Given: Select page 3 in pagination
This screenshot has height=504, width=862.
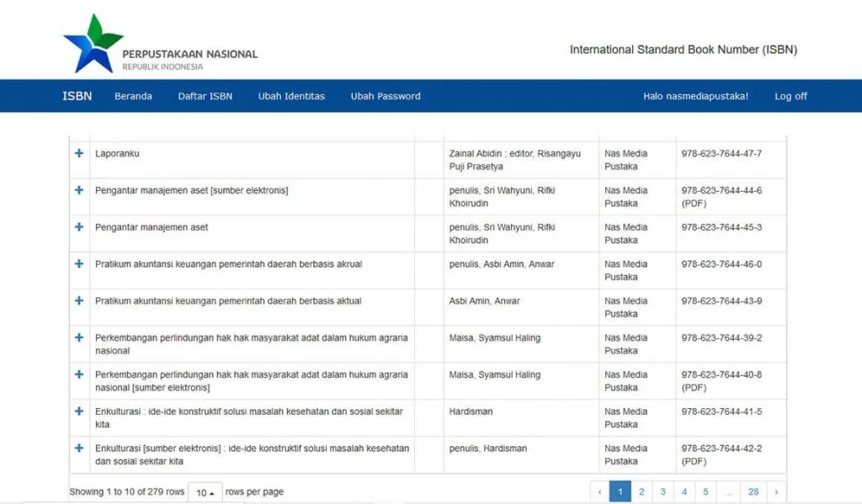Looking at the screenshot, I should tap(662, 491).
